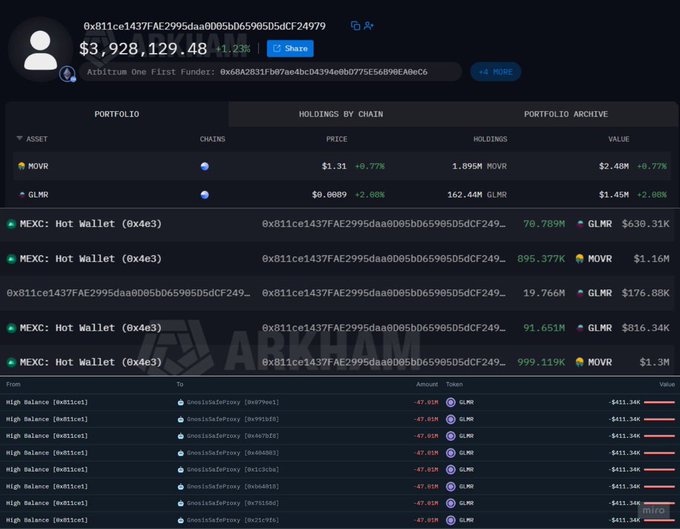The image size is (680, 529).
Task: Click the MOVR token icon in the 895.377K row
Action: point(580,259)
